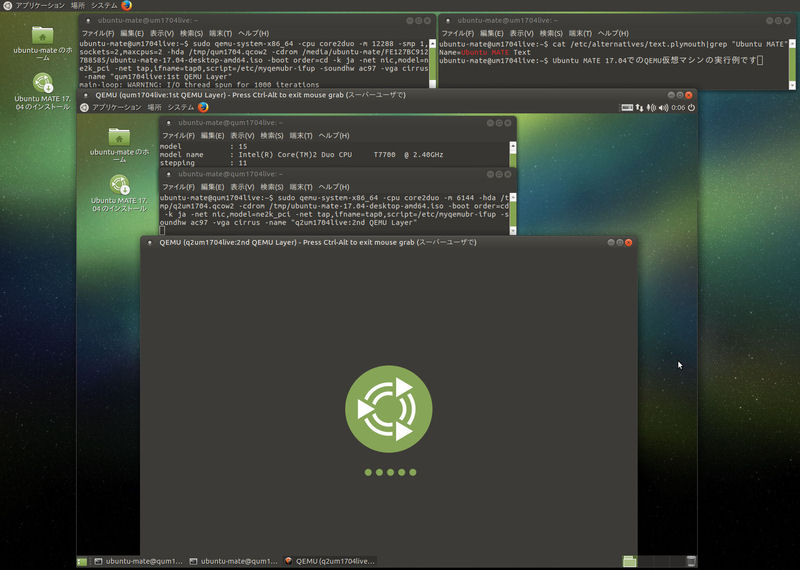Screen dimensions: 800x570
Task: Open the trash icon in the guest bottom panel
Action: click(691, 561)
